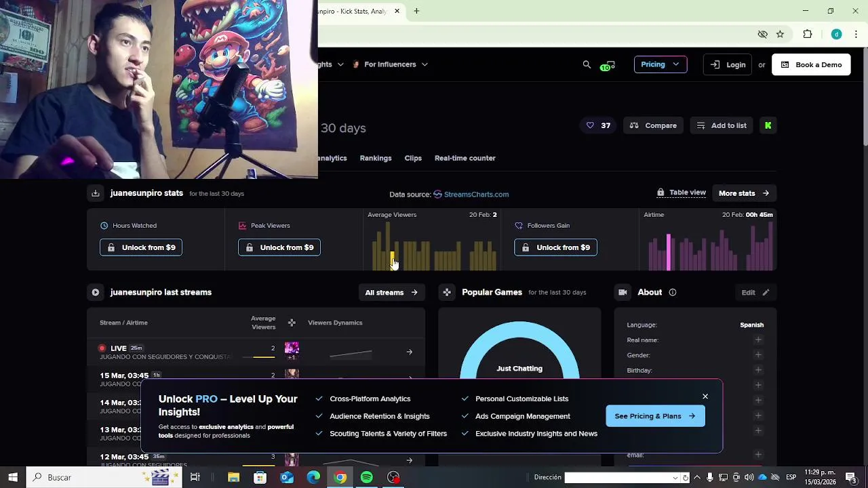
Task: Click the ESP language indicator
Action: (x=791, y=477)
